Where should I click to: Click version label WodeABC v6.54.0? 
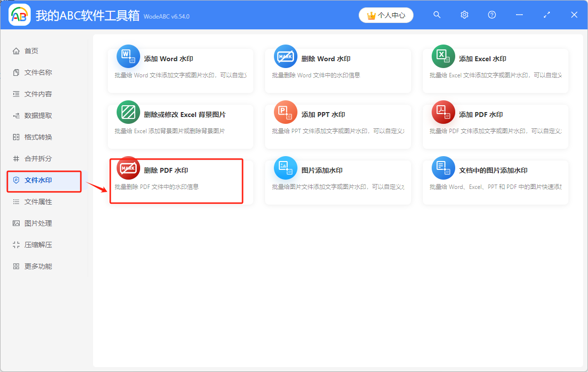[x=167, y=17]
